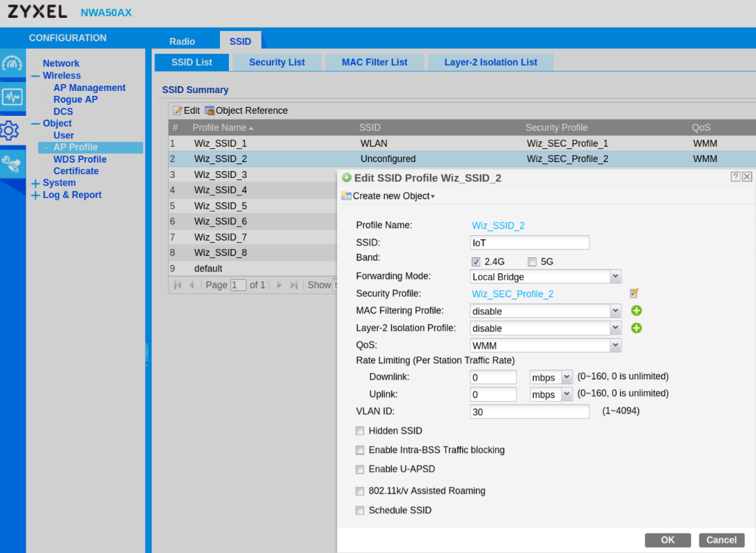Go to next page of SSID list
Screen dimensions: 756x553
click(279, 285)
